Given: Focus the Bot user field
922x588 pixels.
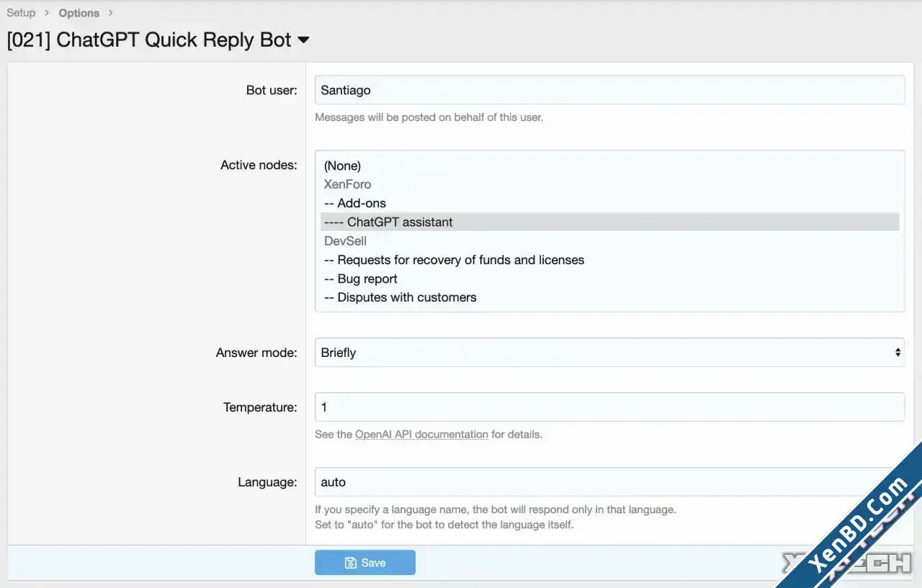Looking at the screenshot, I should pos(609,91).
